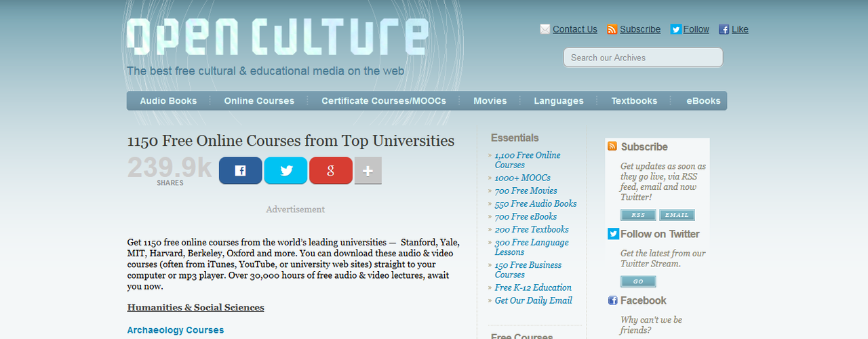Click the Twitter Follow icon in header
The width and height of the screenshot is (868, 339).
[675, 29]
